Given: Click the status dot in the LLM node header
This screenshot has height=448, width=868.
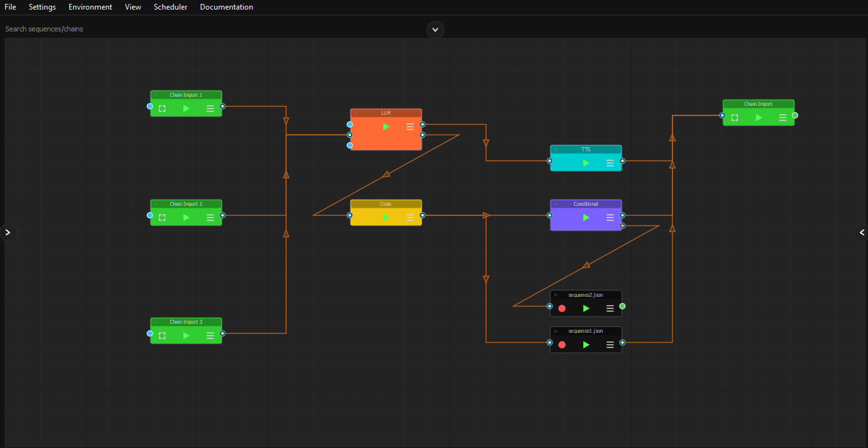Looking at the screenshot, I should (356, 113).
